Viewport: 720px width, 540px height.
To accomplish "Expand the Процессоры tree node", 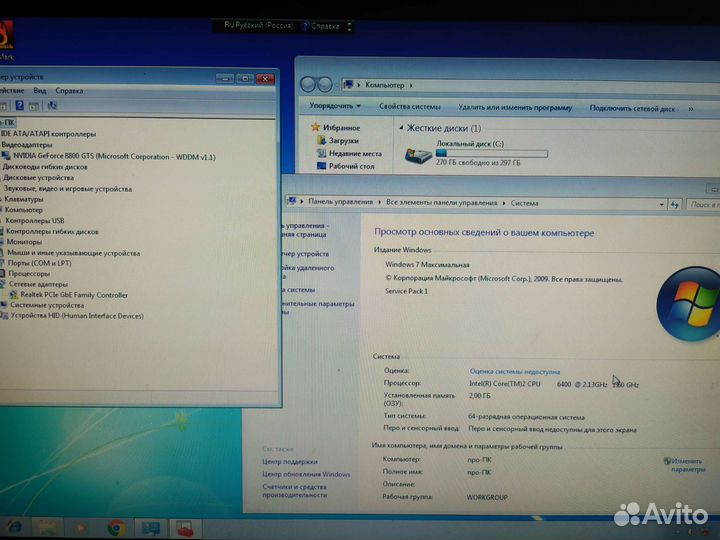I will [29, 273].
